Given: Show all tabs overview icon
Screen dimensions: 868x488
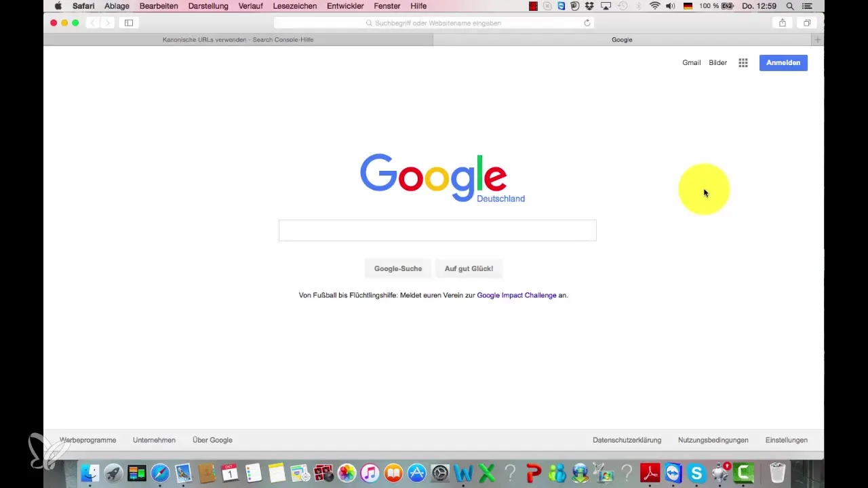Looking at the screenshot, I should pyautogui.click(x=807, y=22).
